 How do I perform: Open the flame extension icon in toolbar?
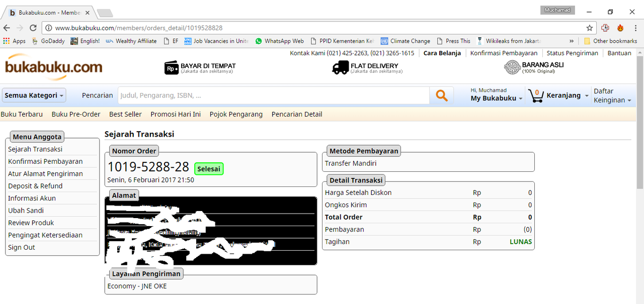click(620, 28)
